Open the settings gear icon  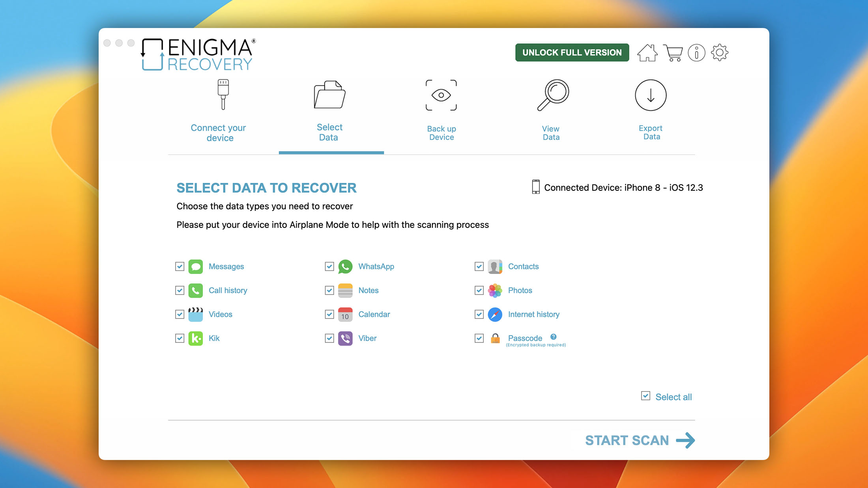[x=720, y=52]
